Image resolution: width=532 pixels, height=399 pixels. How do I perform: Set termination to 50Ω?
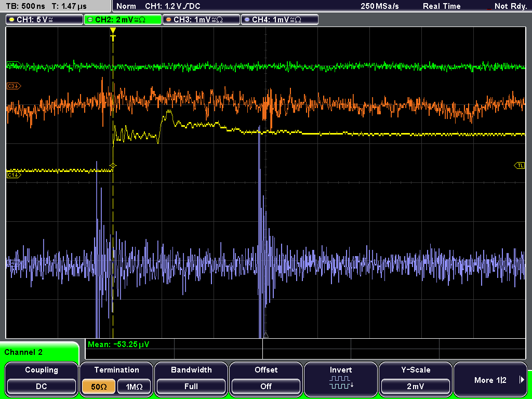pos(99,387)
